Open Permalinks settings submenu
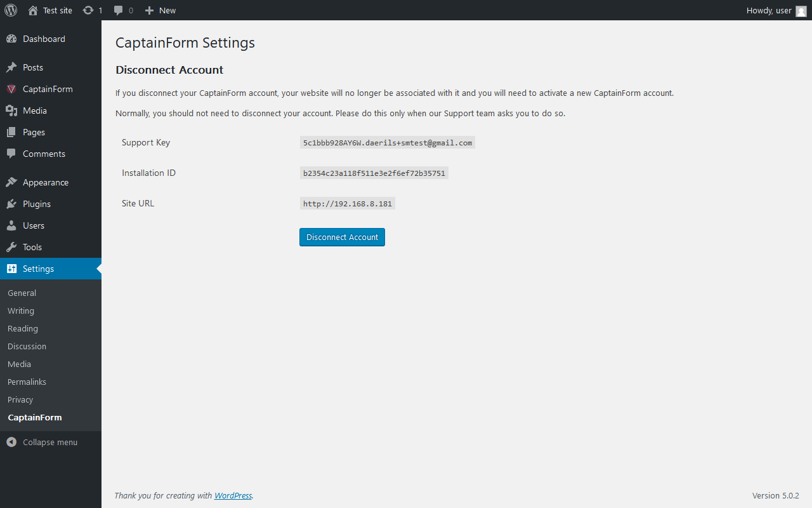The image size is (812, 508). pos(27,382)
